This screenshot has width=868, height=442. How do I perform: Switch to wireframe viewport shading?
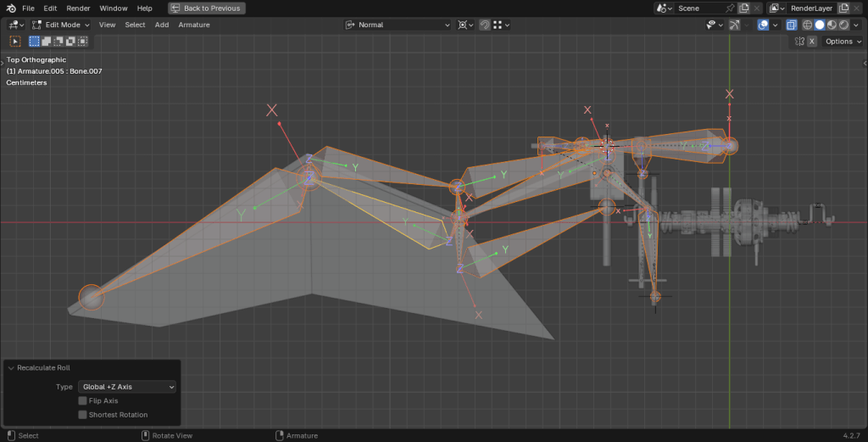tap(807, 25)
